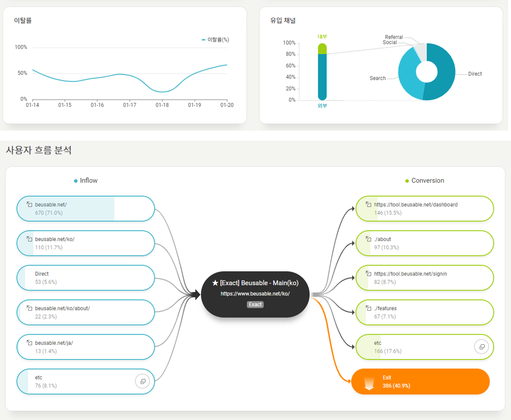Open external link icon for tool.beusable.net/signin

368,273
